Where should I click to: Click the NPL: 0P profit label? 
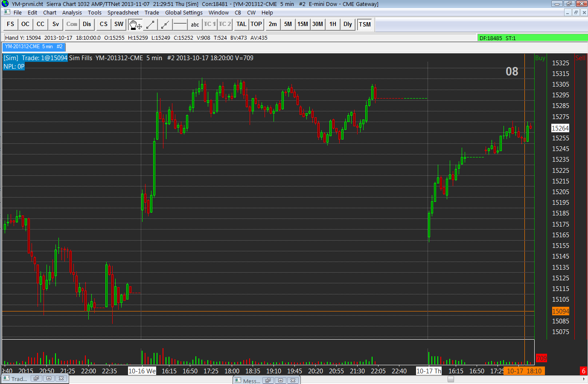14,67
